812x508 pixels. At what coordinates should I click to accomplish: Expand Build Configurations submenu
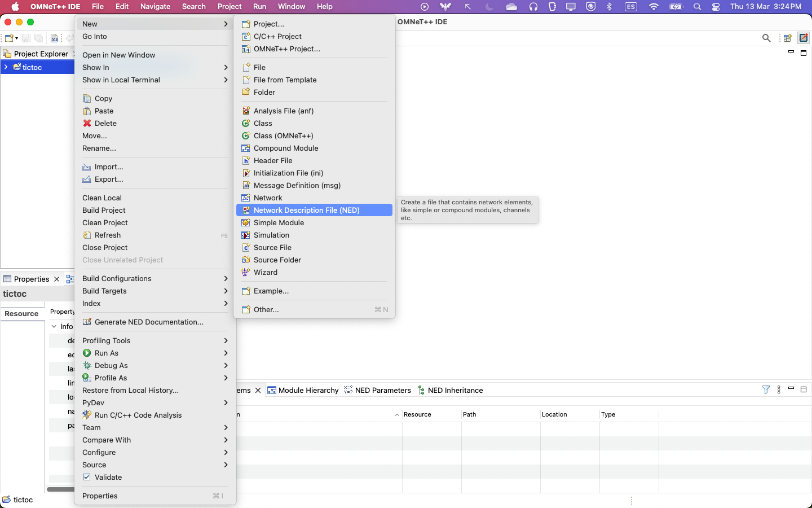[155, 278]
